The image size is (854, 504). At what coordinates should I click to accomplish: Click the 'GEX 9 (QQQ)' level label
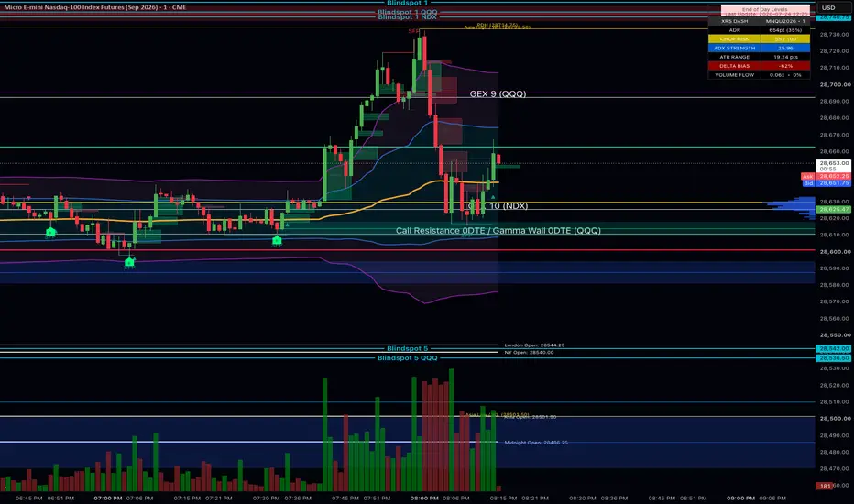click(x=498, y=93)
